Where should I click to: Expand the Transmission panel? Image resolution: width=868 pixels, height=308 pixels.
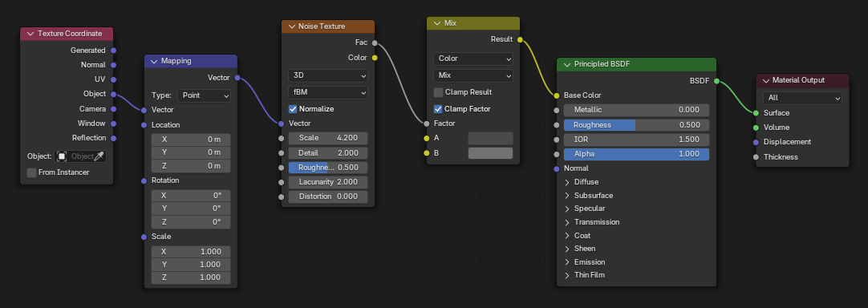pos(567,222)
